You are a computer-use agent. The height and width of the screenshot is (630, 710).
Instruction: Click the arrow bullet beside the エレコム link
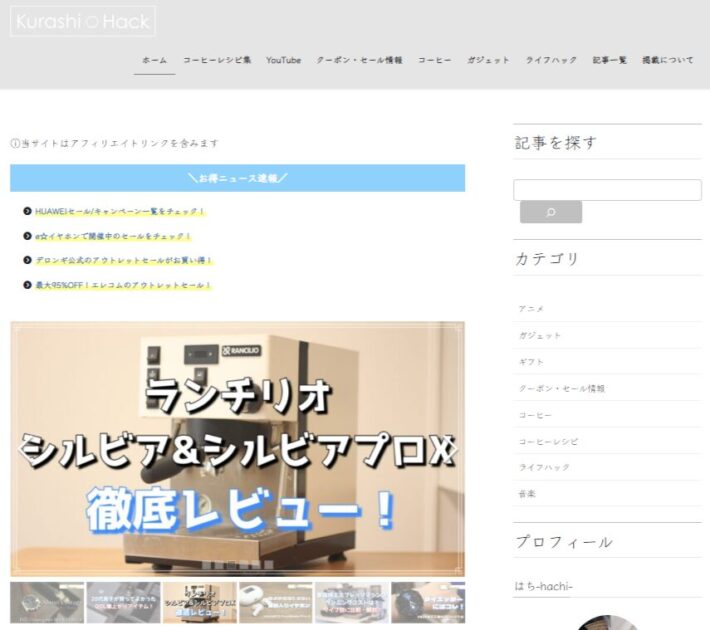[x=27, y=285]
